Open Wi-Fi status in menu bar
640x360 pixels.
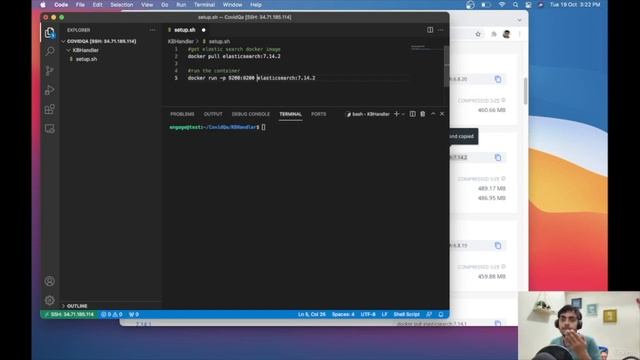pos(502,5)
